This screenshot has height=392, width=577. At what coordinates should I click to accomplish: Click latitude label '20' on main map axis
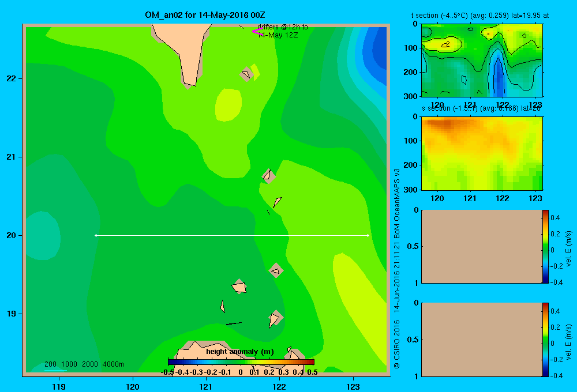point(12,235)
